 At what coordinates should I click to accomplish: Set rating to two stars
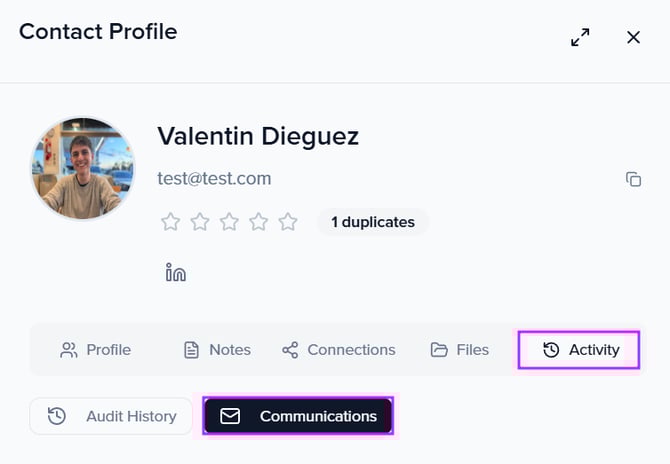[x=200, y=222]
